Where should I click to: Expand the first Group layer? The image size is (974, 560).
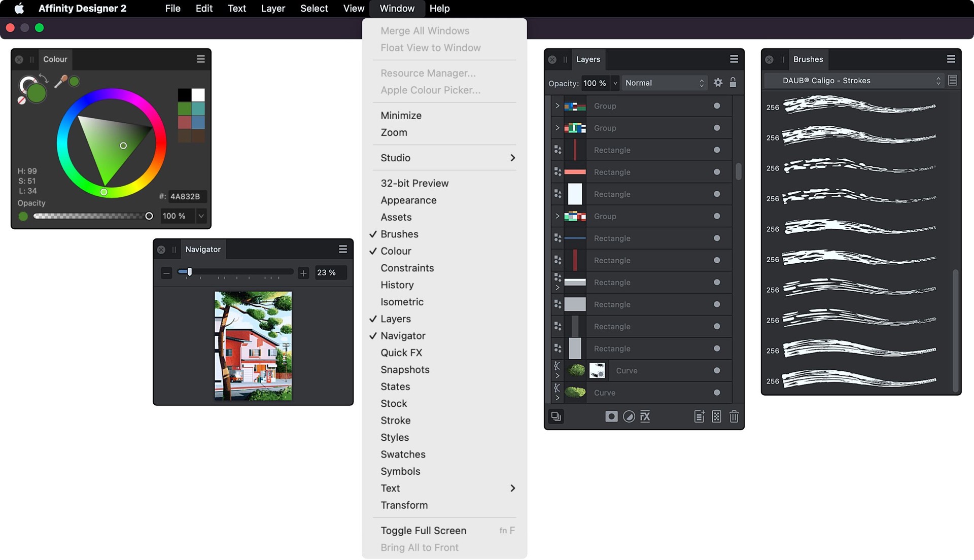click(557, 106)
